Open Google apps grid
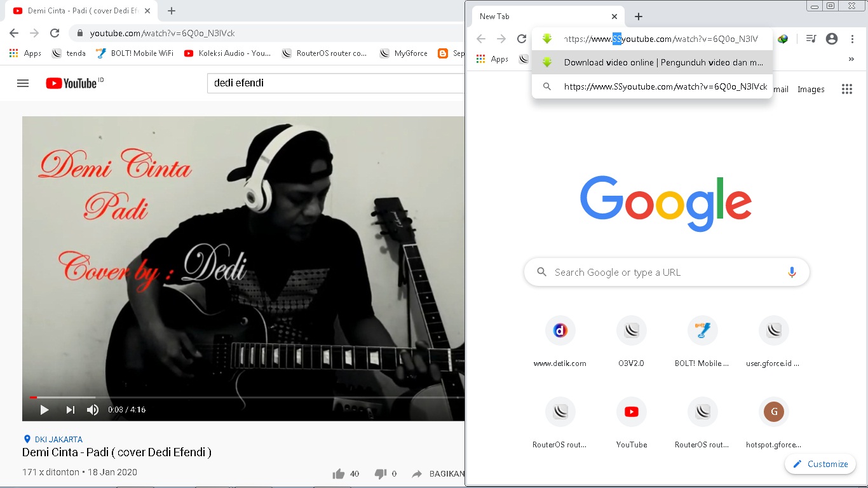 pos(846,89)
